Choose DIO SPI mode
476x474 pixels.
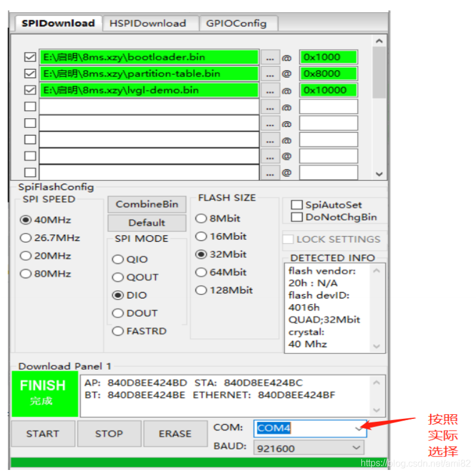tap(130, 295)
